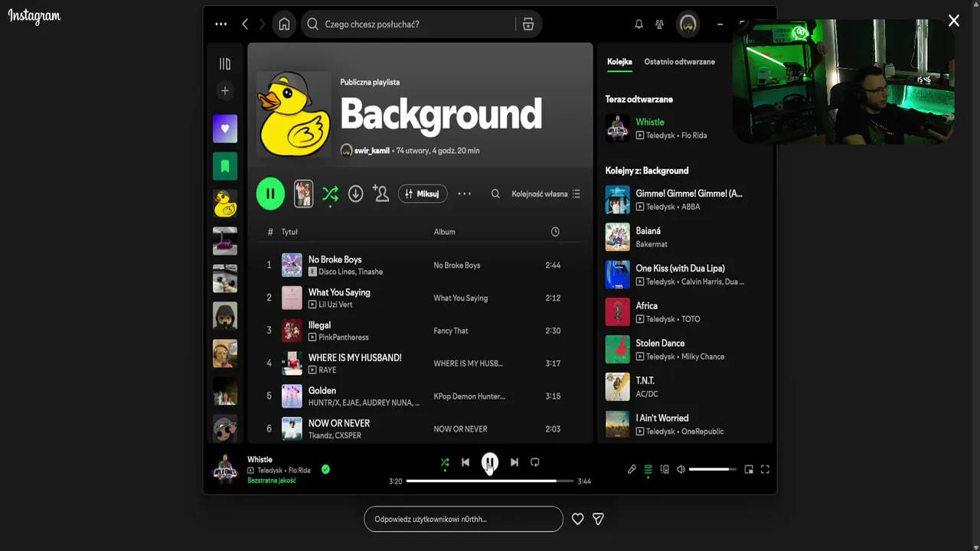980x551 pixels.
Task: Click the green saved checkmark beside Whistle
Action: point(325,469)
